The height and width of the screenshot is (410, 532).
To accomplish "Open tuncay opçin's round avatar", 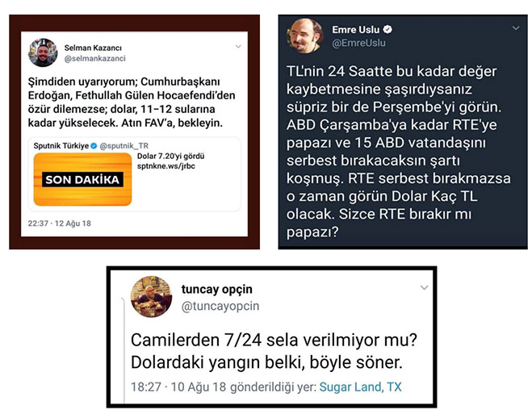I will click(x=151, y=296).
